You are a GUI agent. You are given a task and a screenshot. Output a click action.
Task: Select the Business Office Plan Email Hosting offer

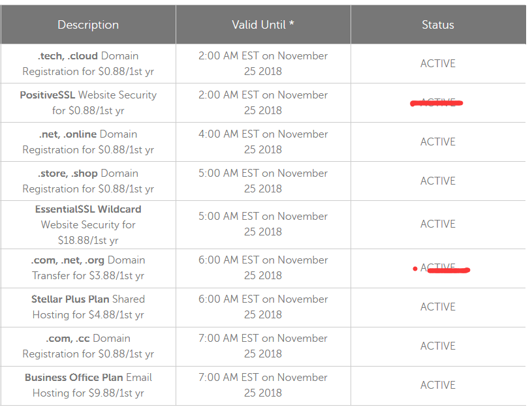[x=88, y=385]
